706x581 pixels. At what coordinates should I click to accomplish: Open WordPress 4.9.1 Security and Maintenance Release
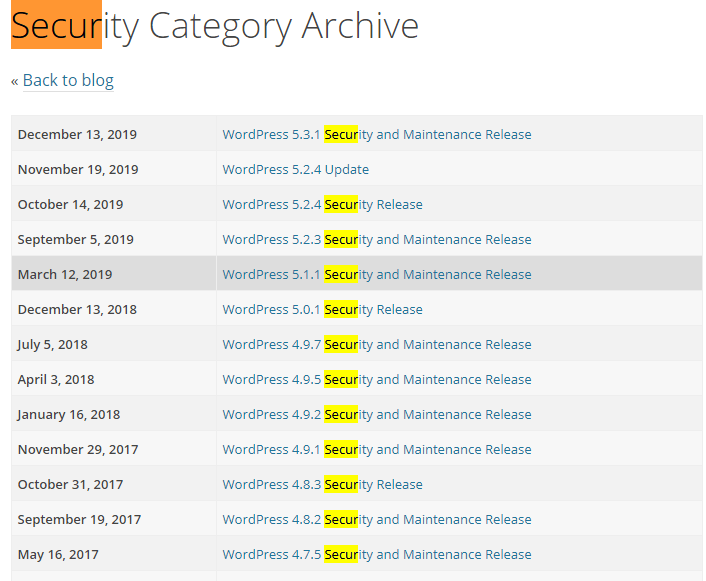[x=377, y=449]
